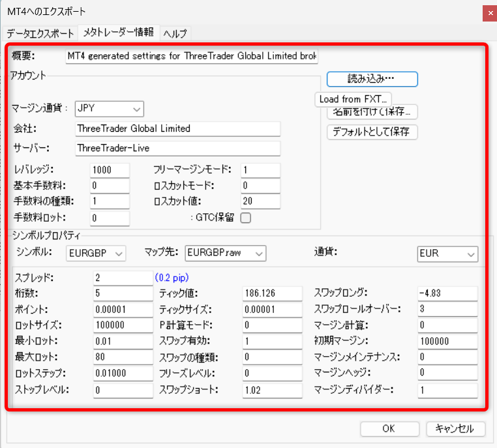Click the 名前を付けて保存... button
This screenshot has width=497, height=448.
click(372, 113)
